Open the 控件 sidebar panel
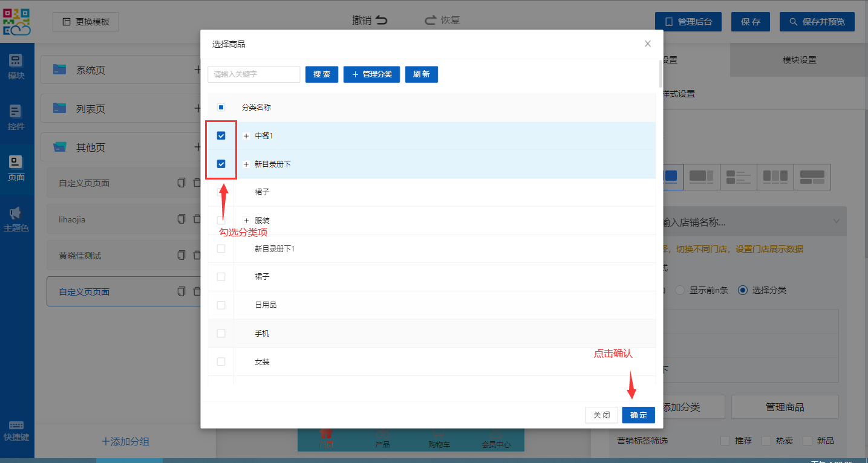Image resolution: width=868 pixels, height=463 pixels. 16,112
